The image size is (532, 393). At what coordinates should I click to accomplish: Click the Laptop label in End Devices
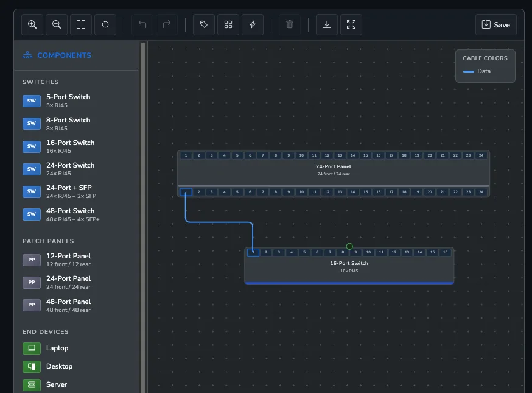[x=57, y=348]
